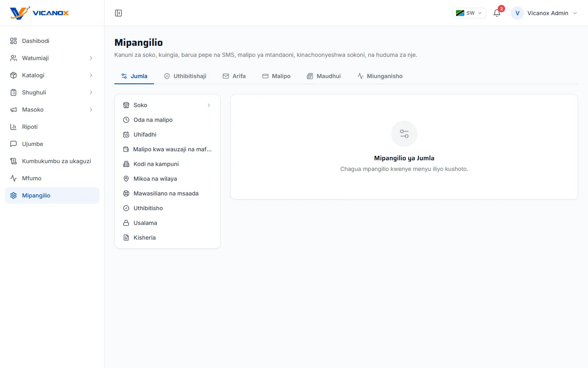
Task: Expand the Shughuli sidebar submenu chevron
Action: 91,92
